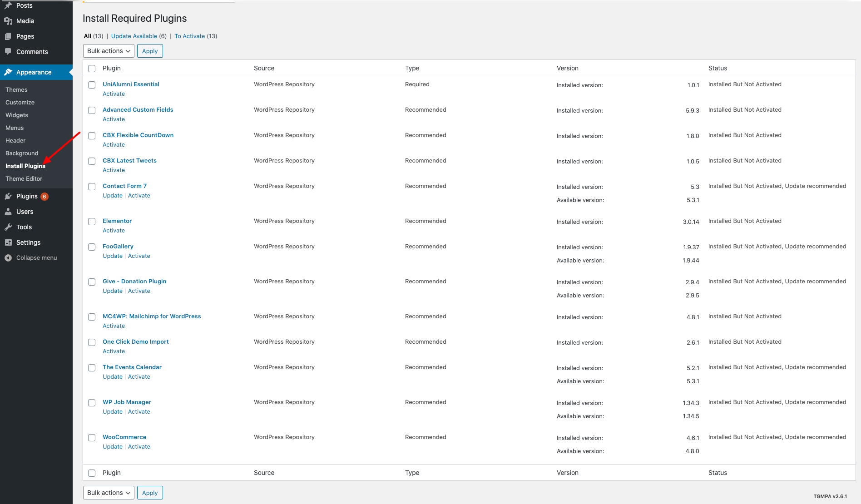Click the bottom Apply button
861x504 pixels.
coord(150,493)
